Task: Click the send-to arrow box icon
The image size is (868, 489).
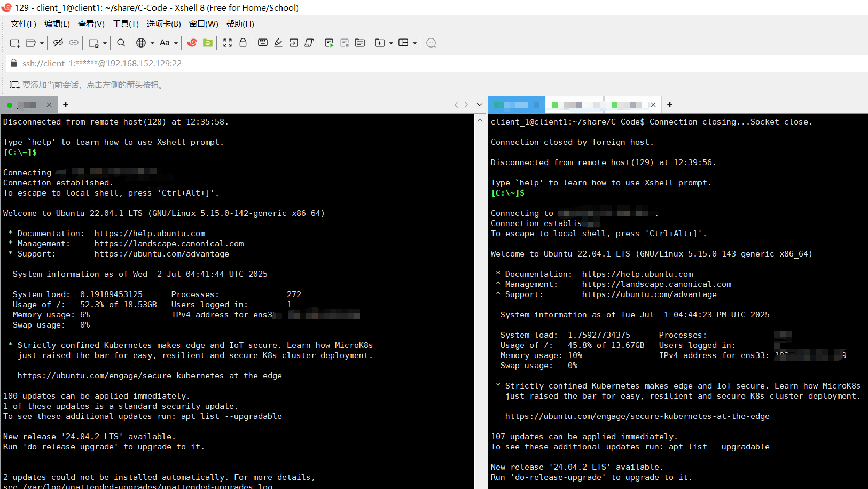Action: [294, 43]
